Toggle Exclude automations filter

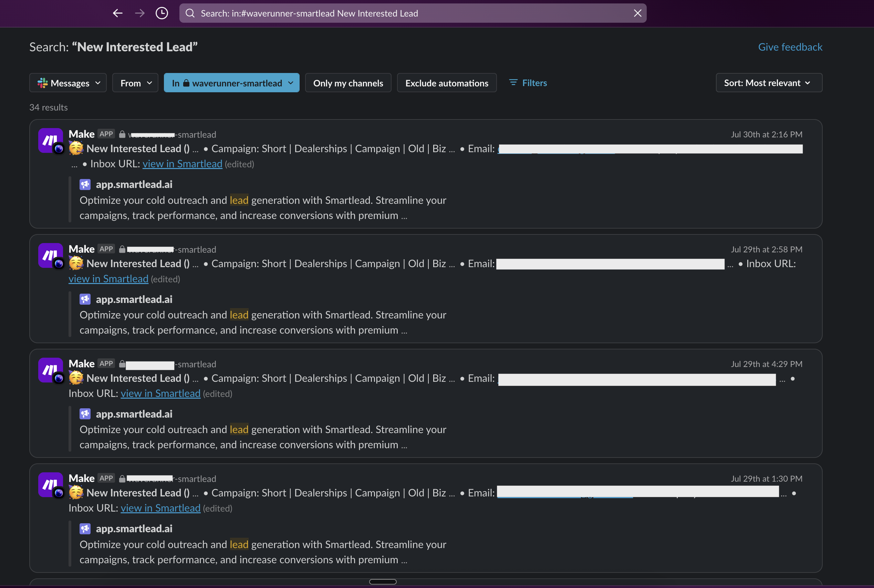(446, 83)
